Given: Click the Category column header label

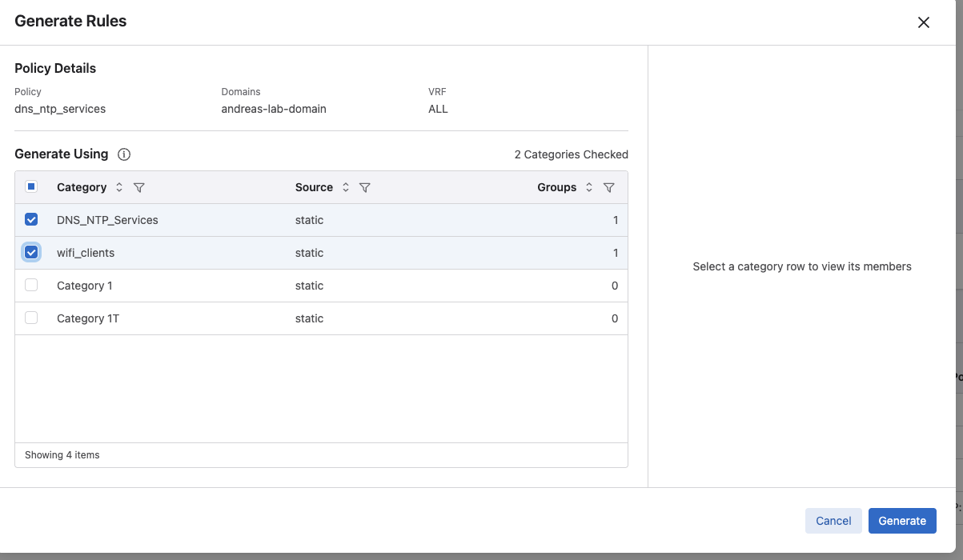Looking at the screenshot, I should [82, 187].
